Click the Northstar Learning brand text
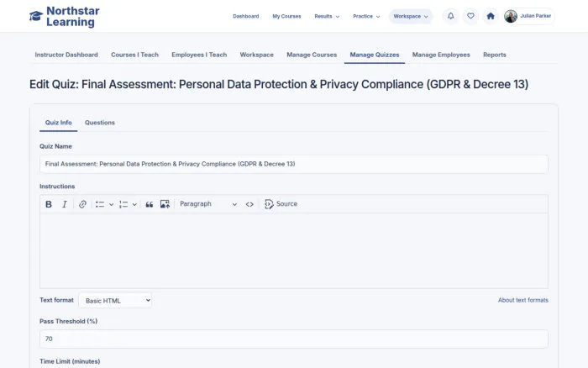Image resolution: width=588 pixels, height=368 pixels. point(73,17)
